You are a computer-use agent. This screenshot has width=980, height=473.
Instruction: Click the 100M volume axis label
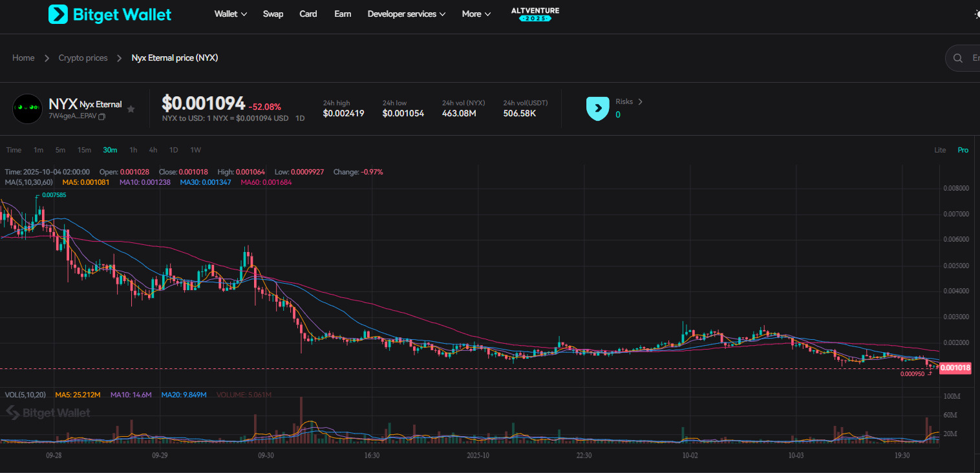point(952,396)
